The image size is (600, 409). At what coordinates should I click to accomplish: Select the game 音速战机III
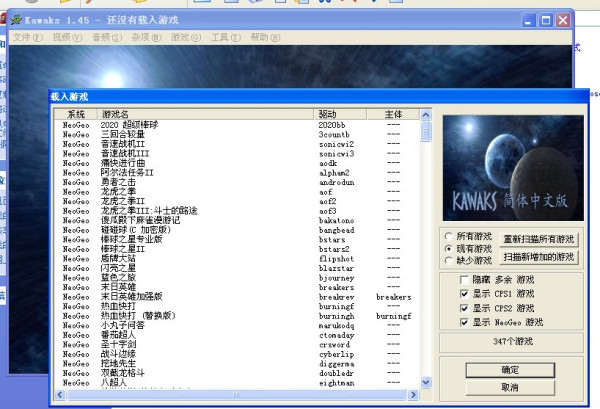tap(125, 154)
